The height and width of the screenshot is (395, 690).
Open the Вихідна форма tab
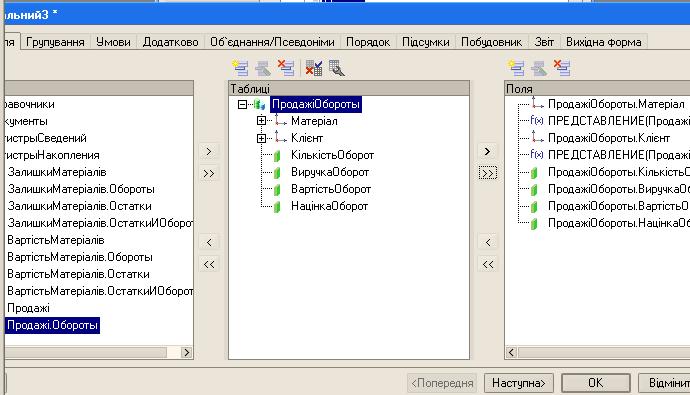coord(604,42)
